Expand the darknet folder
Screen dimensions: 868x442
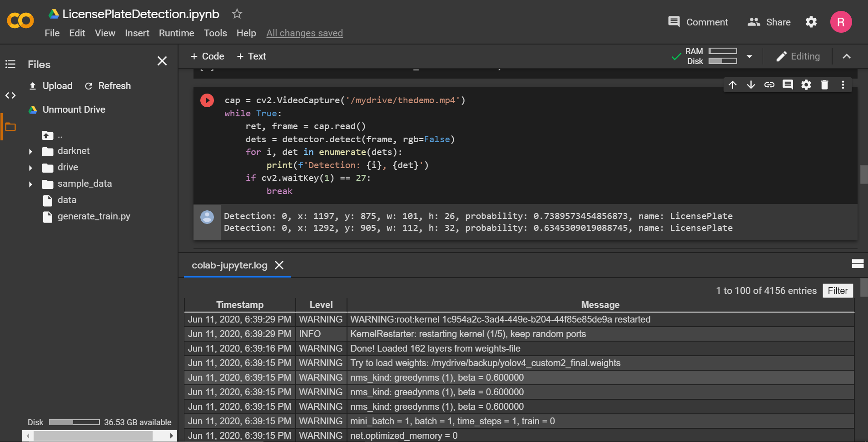pos(30,151)
